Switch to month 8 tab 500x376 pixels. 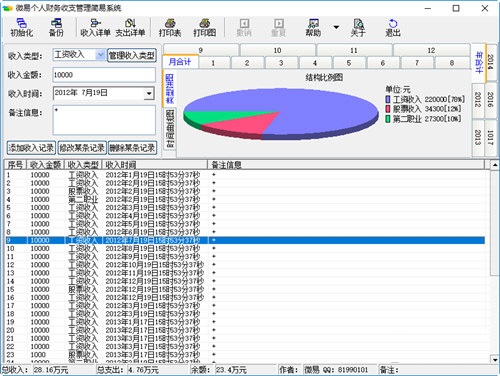(x=452, y=63)
